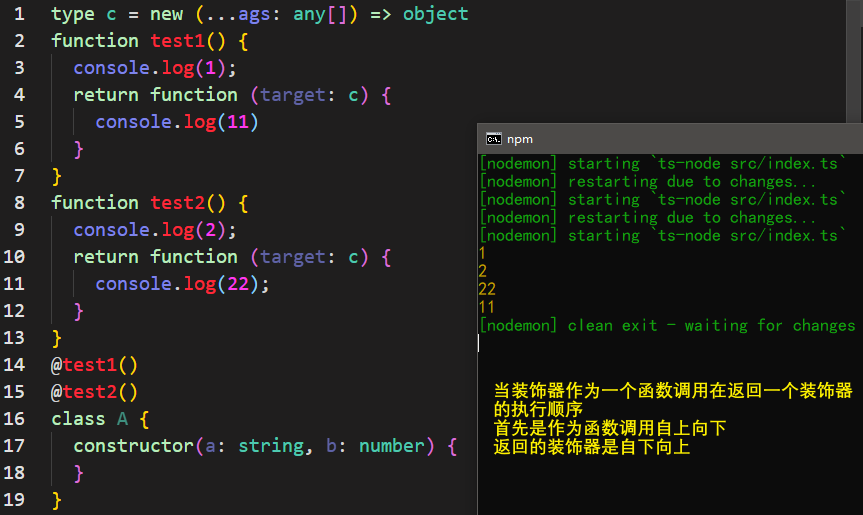Click the @test2() decorator line
Screen dimensions: 863x515
(94, 391)
